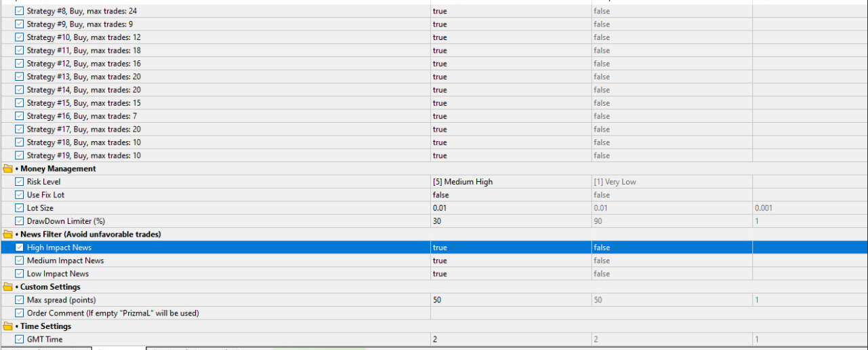Click the Strategy #16 start 'false' cell
This screenshot has height=350, width=868.
671,116
